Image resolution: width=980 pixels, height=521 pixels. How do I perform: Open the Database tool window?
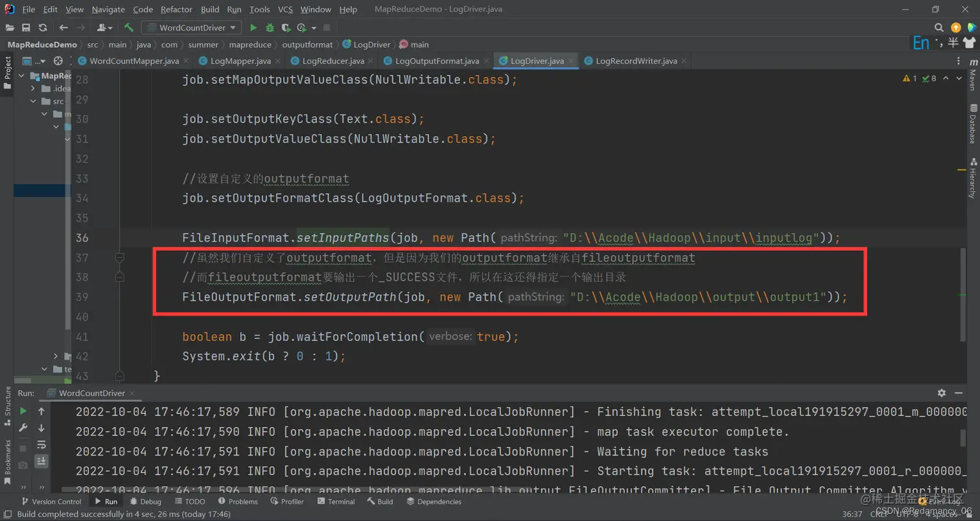tap(972, 123)
